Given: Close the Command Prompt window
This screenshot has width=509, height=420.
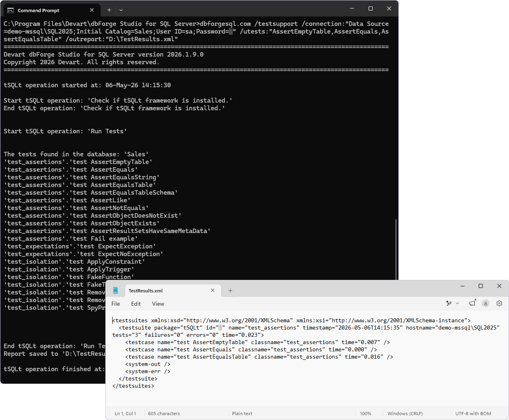Looking at the screenshot, I should [389, 8].
